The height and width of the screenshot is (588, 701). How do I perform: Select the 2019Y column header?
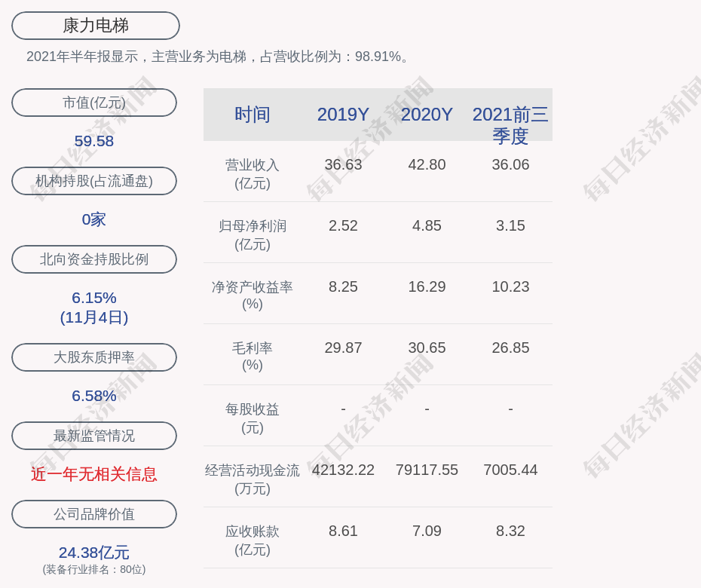coord(343,115)
